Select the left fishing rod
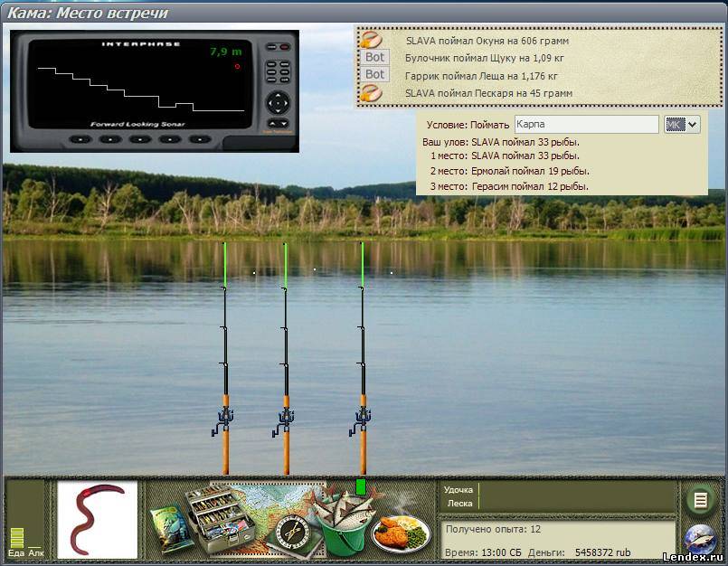 coord(225,357)
